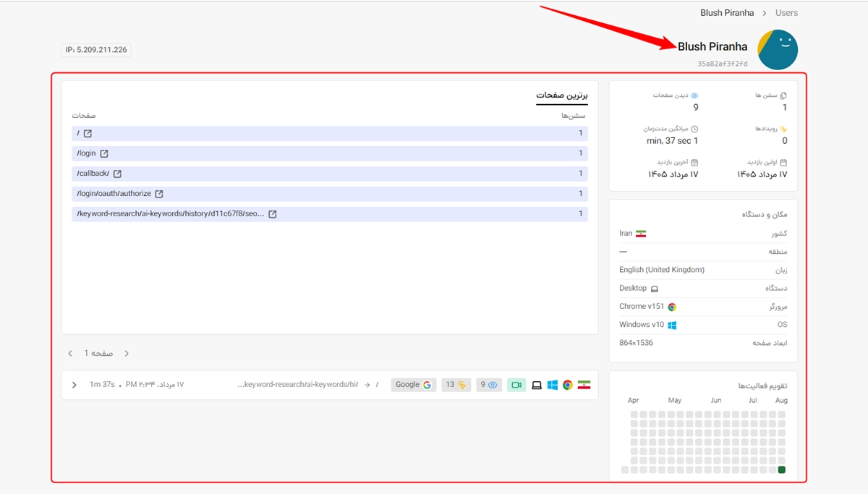Navigate to Users breadcrumb link
Screen dimensions: 868x494
pos(786,12)
